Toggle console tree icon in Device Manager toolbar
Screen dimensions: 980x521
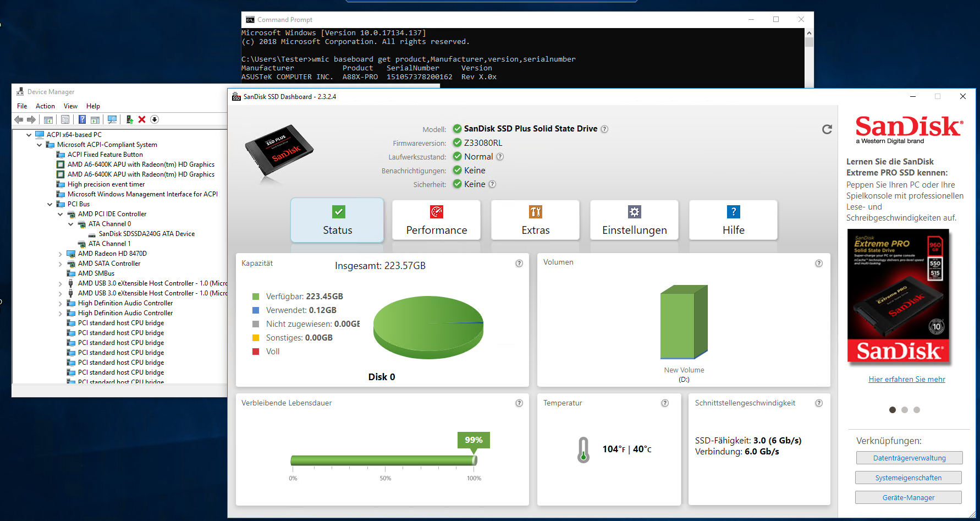pos(48,119)
